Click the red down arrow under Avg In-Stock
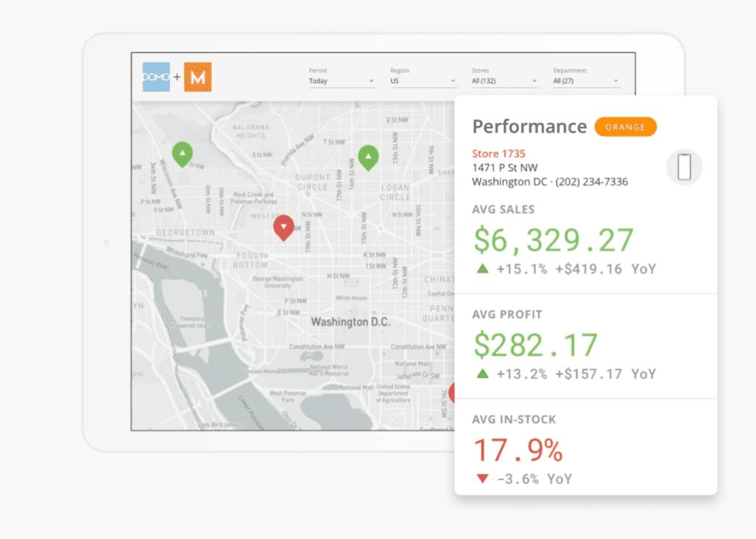Screen dimensions: 756x539 coord(483,478)
